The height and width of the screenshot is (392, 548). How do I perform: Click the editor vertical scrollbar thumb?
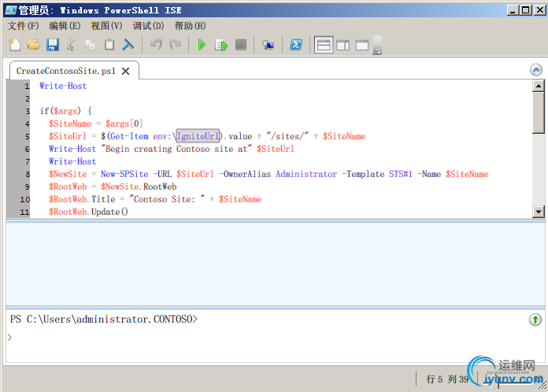coord(539,113)
